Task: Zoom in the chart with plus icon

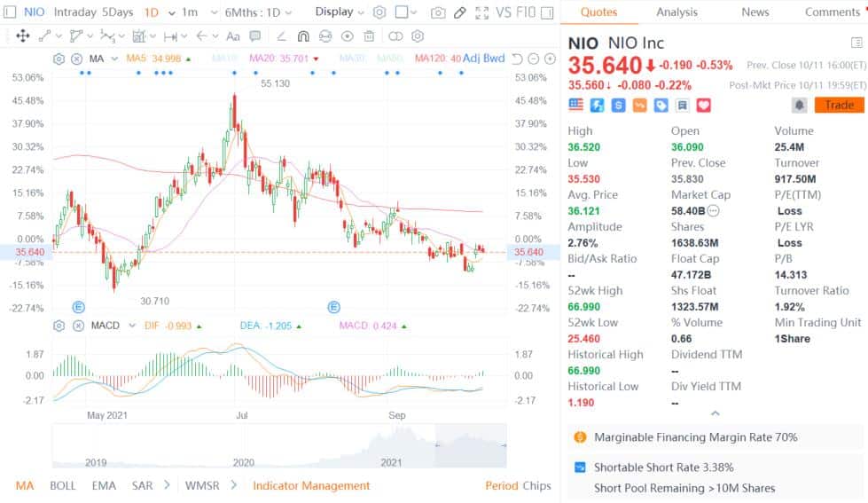Action: pos(550,59)
